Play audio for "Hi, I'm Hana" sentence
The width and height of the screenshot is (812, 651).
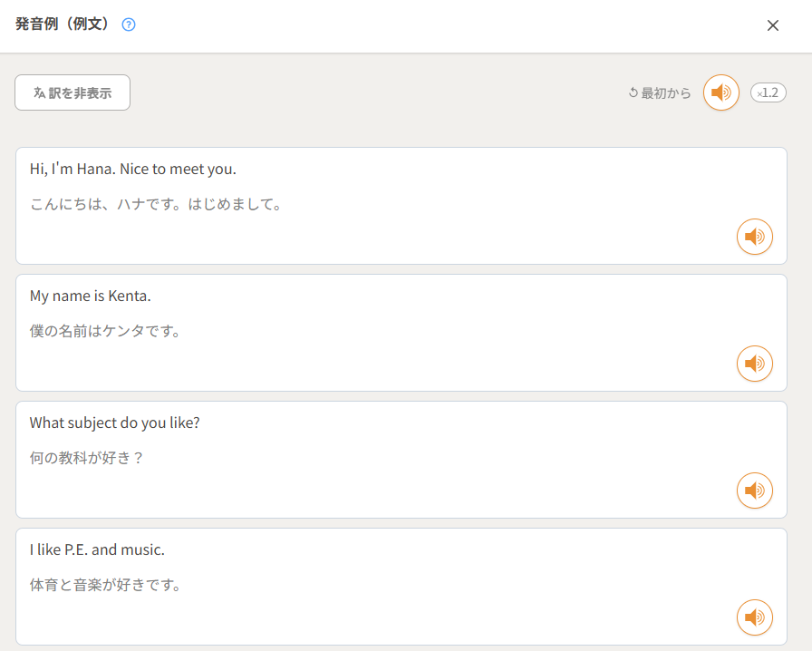click(754, 237)
